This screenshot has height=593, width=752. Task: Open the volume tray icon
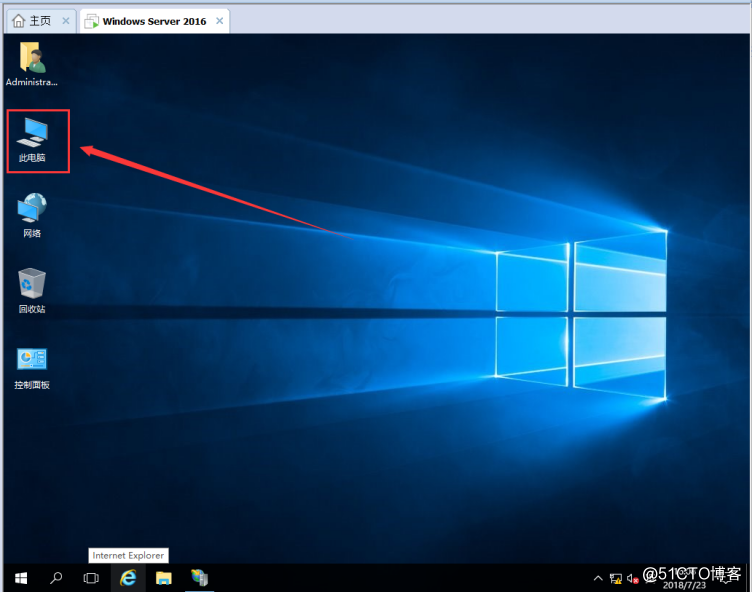pos(633,579)
